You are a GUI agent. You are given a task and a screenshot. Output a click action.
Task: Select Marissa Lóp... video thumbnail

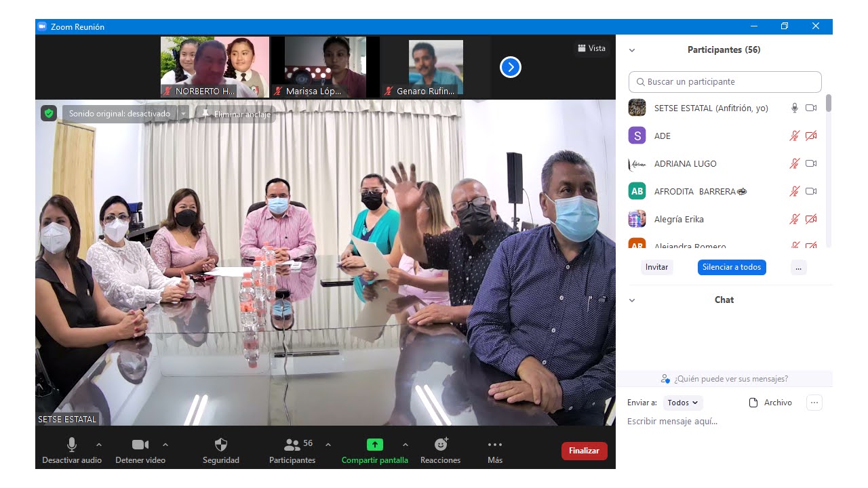(325, 67)
